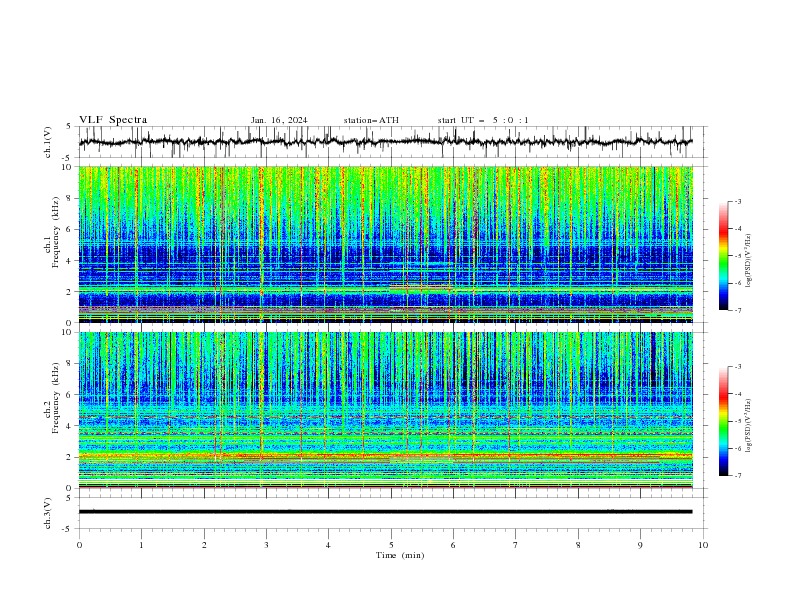Click the 'start UT = 5 :0 :1' text

click(483, 120)
